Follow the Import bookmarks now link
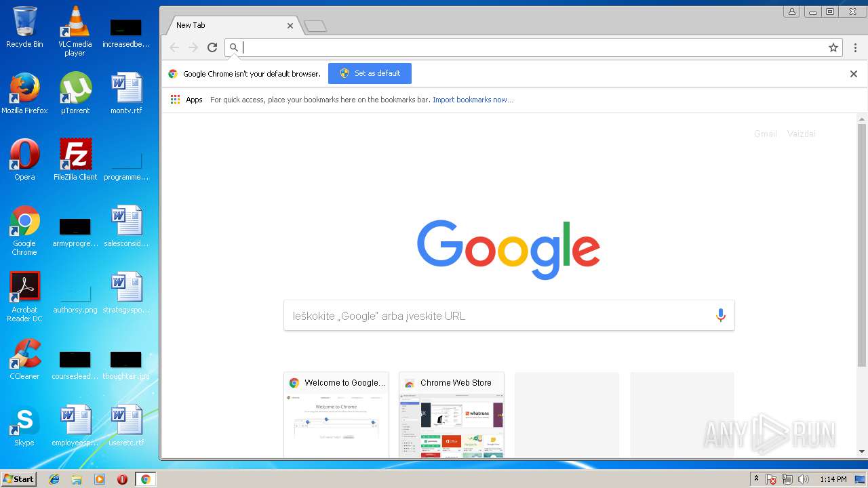The width and height of the screenshot is (868, 488). click(x=473, y=100)
